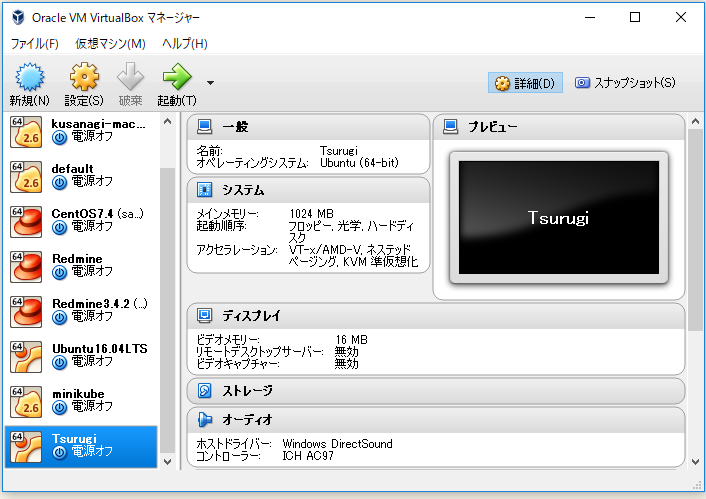
Task: Click the Redmine3.4.2 VM name
Action: (x=91, y=304)
